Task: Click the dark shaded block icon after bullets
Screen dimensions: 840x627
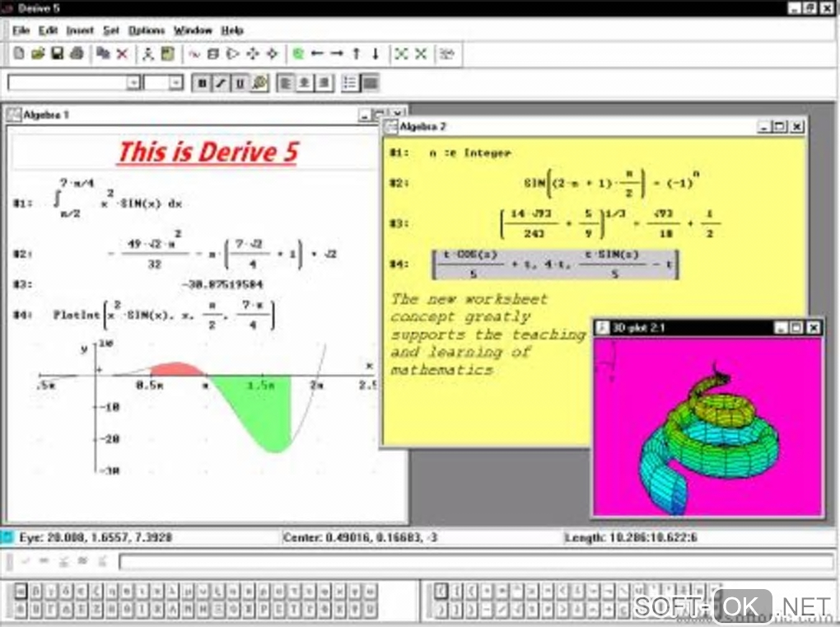Action: click(371, 83)
